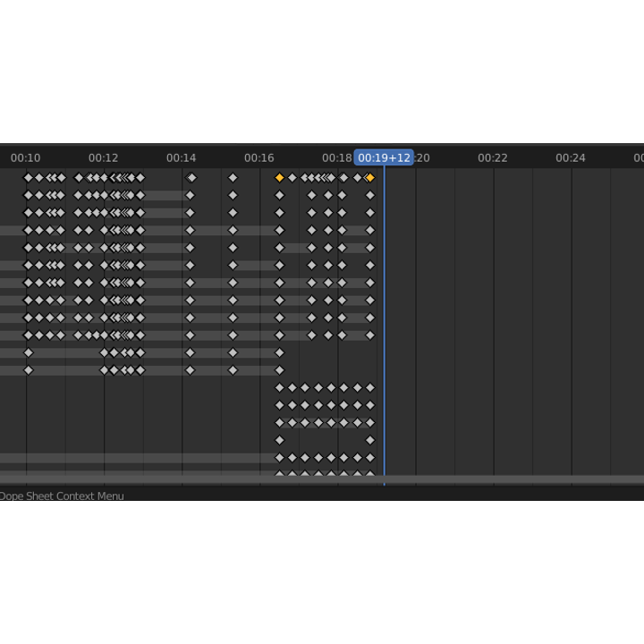Screen dimensions: 644x644
Task: Set the playhead at 00:14 on ruler
Action: [182, 157]
